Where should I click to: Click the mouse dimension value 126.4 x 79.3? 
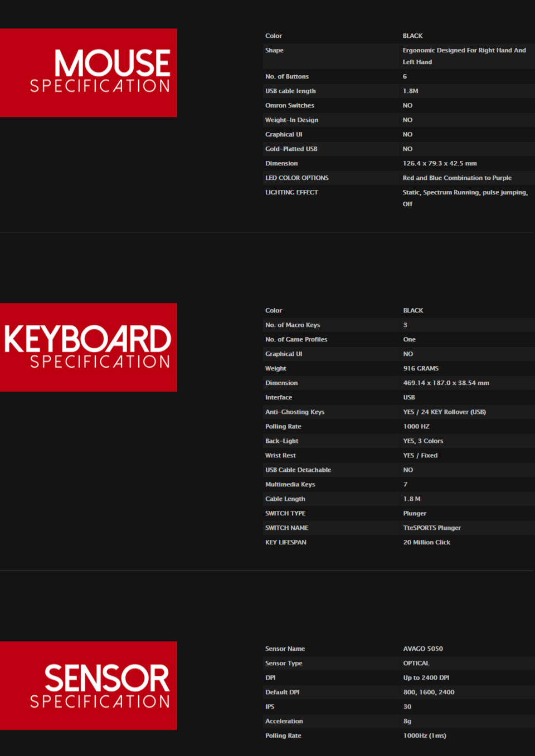pos(440,163)
